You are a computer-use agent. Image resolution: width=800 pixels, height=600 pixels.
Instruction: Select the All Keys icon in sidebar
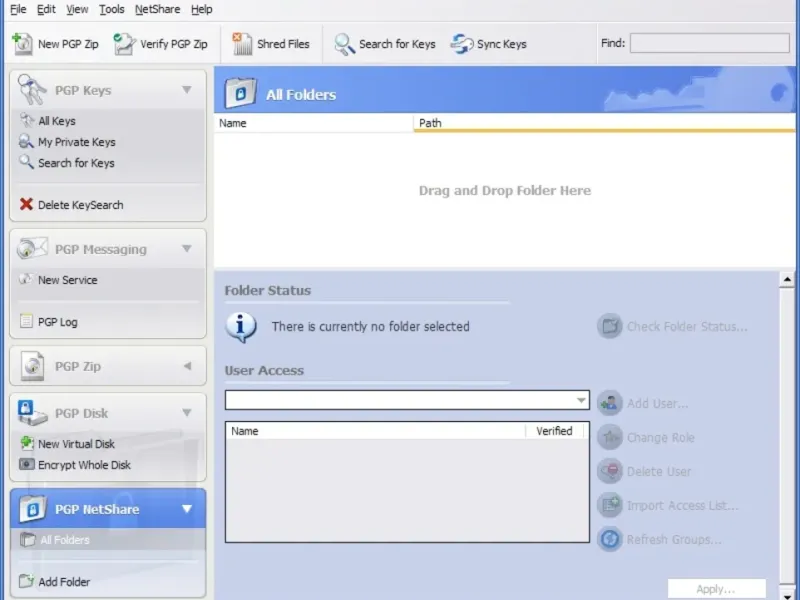point(27,120)
